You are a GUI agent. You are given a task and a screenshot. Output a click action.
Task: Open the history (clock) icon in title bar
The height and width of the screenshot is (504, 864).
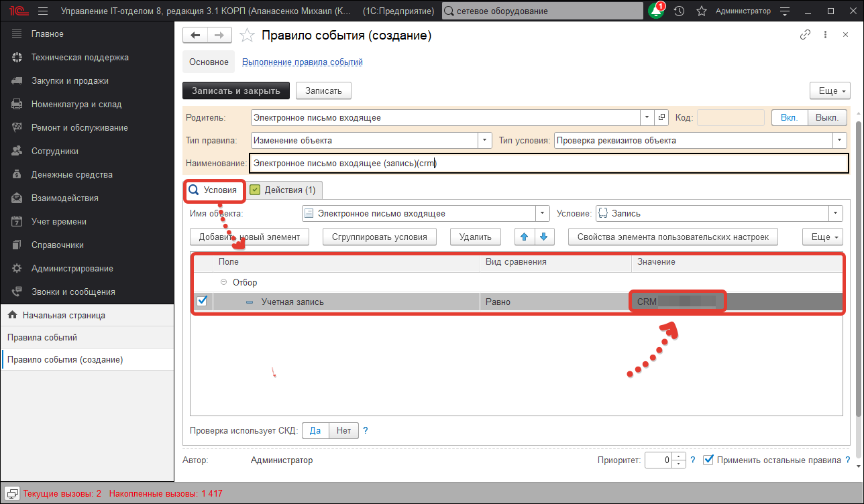click(678, 11)
